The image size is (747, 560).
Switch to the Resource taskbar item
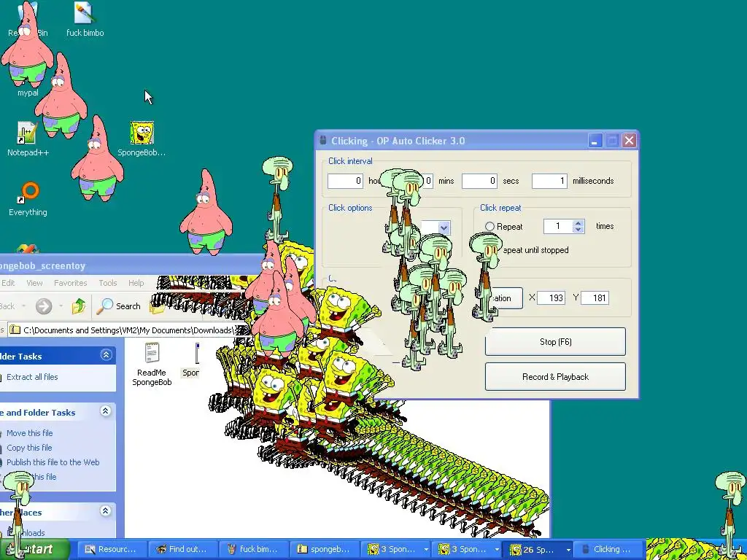point(112,550)
